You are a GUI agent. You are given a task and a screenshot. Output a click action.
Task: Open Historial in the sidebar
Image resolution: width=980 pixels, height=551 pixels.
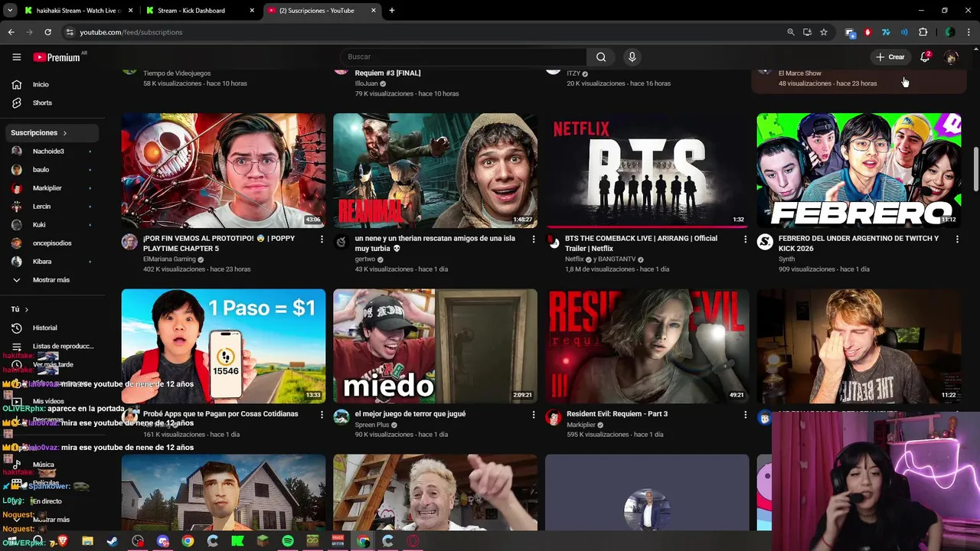coord(52,328)
